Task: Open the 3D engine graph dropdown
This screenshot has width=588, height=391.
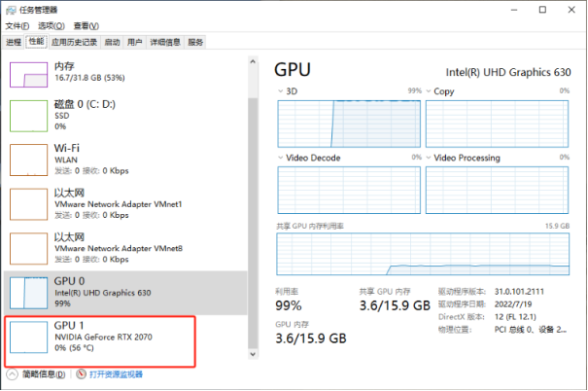Action: 281,91
